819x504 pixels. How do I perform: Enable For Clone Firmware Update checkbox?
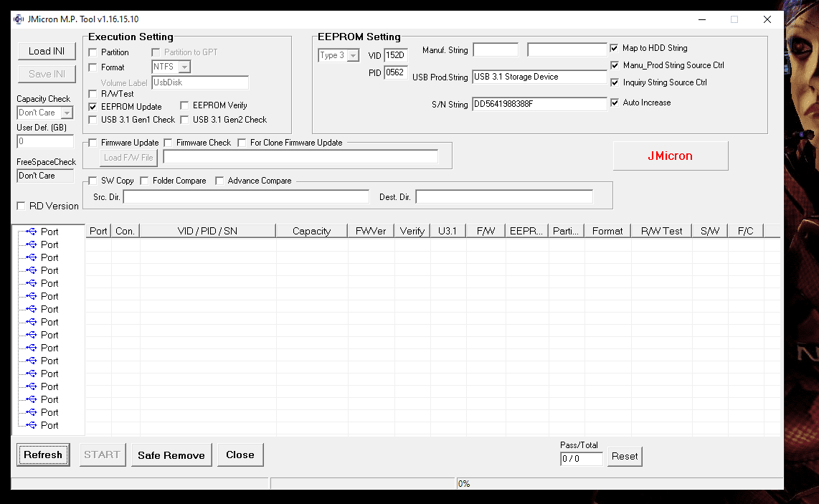pyautogui.click(x=242, y=143)
